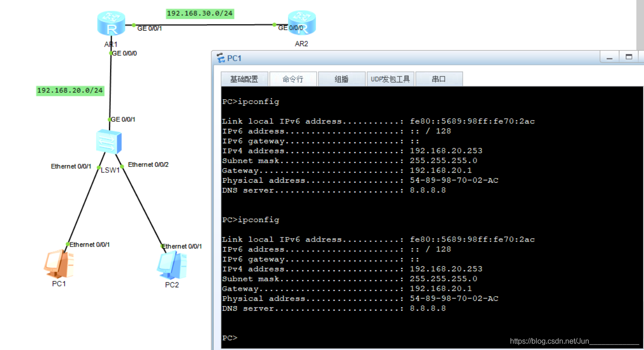This screenshot has width=644, height=350.
Task: Click the 192.168.30.0/24 network label
Action: (x=200, y=13)
